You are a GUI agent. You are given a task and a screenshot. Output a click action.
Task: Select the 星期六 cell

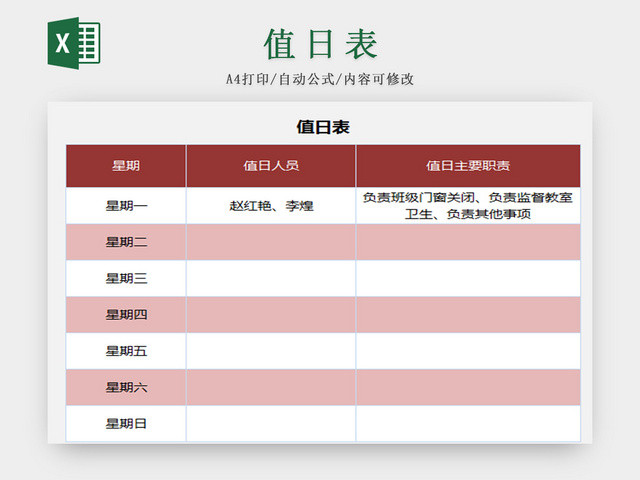tap(126, 387)
